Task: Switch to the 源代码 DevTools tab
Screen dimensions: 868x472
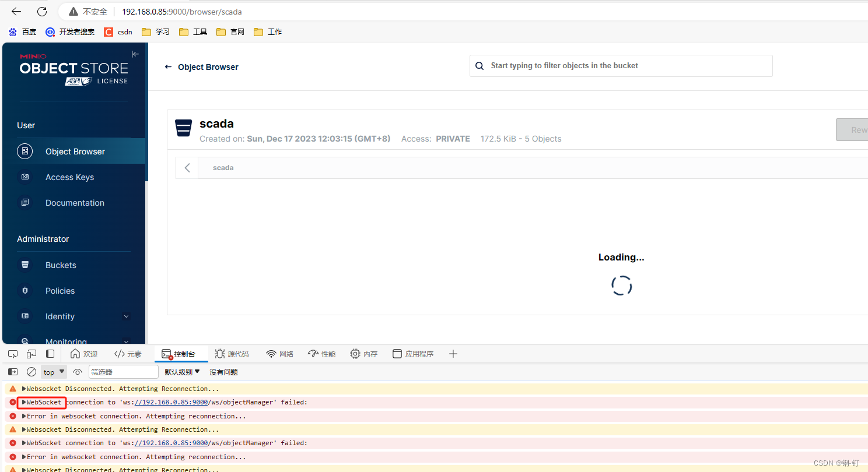Action: (232, 353)
